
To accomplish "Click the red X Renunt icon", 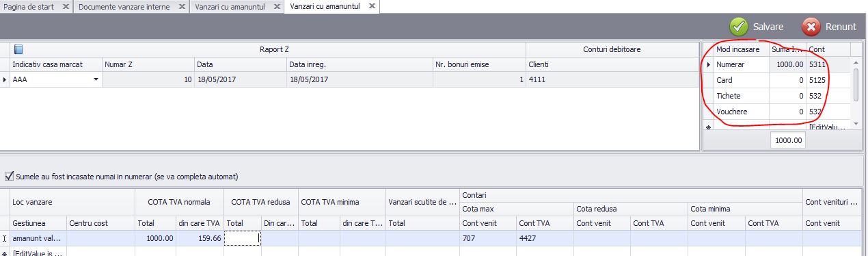I will pyautogui.click(x=811, y=27).
